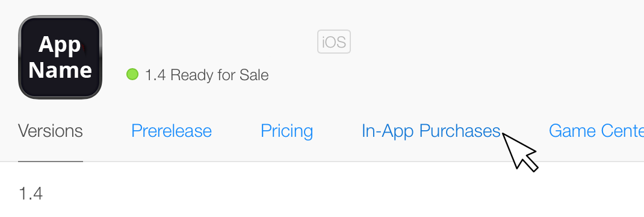Viewport: 644px width, 217px height.
Task: Go to the Game Center tab
Action: pos(596,131)
